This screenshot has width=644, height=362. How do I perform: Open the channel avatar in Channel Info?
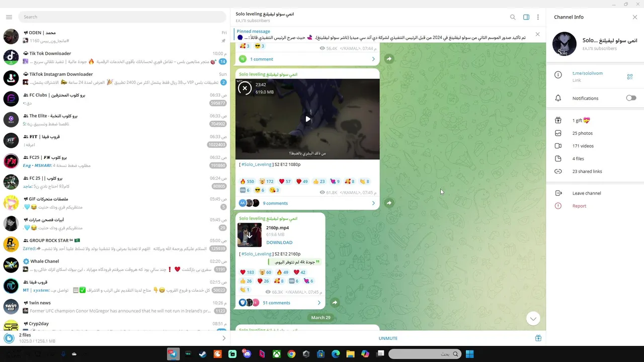point(565,44)
